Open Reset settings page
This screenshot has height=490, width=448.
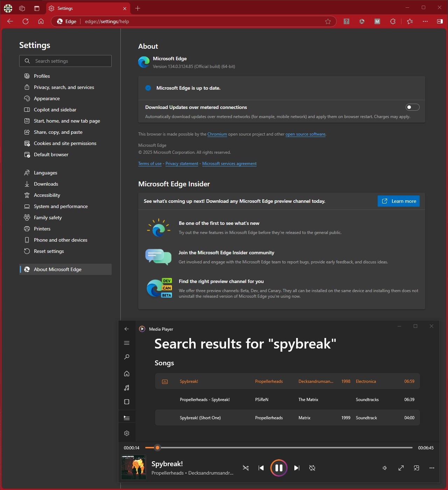tap(65, 251)
